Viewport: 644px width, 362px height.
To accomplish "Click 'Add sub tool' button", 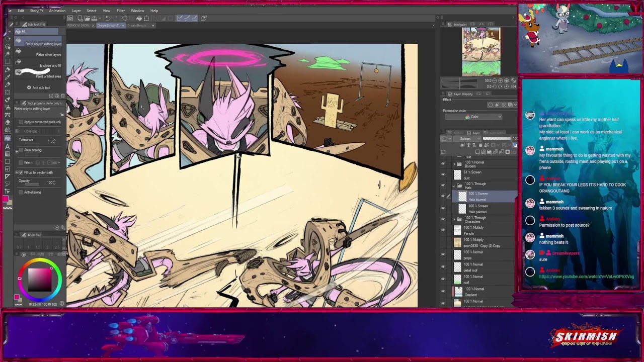I will point(39,87).
